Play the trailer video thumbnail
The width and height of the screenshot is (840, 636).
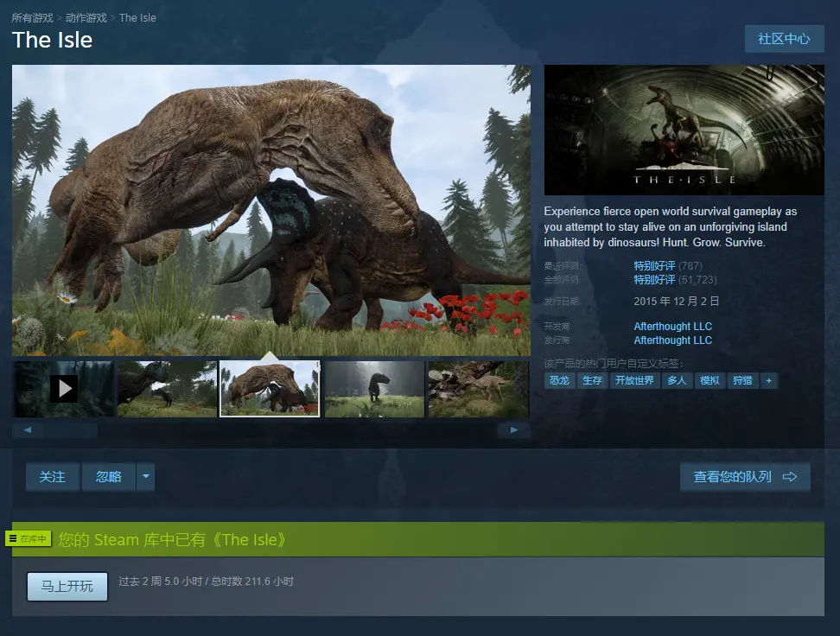pyautogui.click(x=63, y=389)
